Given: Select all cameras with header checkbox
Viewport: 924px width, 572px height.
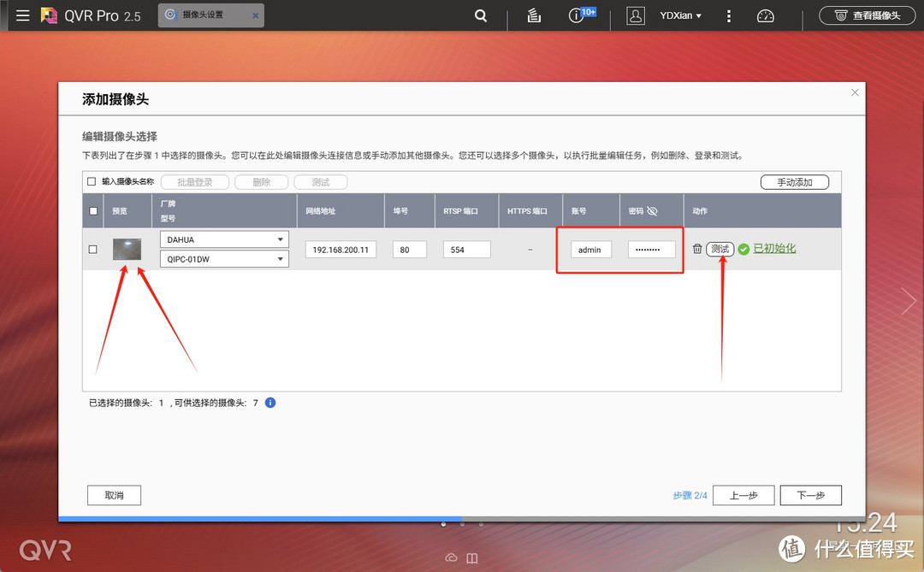Looking at the screenshot, I should [92, 210].
